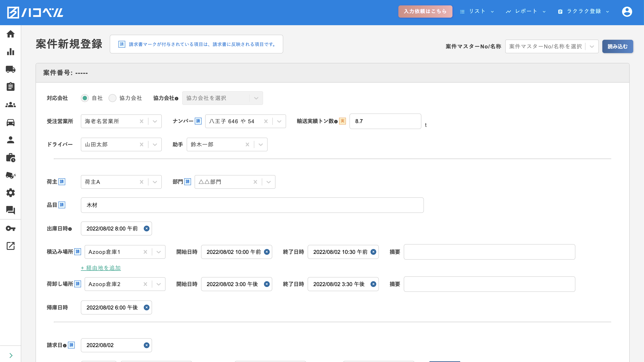Clear the 出庫日時 date value
This screenshot has height=362, width=644.
[146, 228]
